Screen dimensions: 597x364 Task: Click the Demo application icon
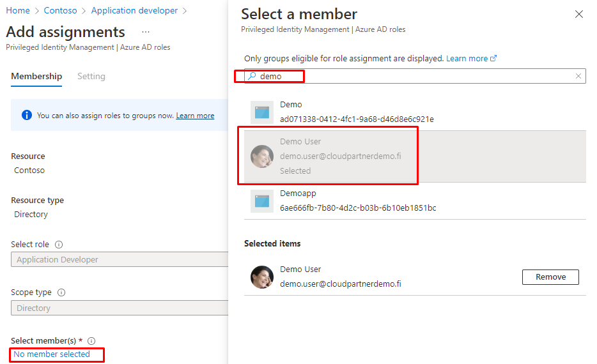[x=262, y=112]
